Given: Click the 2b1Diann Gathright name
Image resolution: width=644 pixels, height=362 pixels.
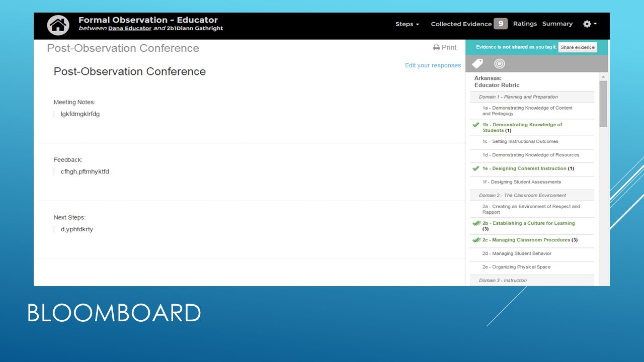Looking at the screenshot, I should 195,29.
